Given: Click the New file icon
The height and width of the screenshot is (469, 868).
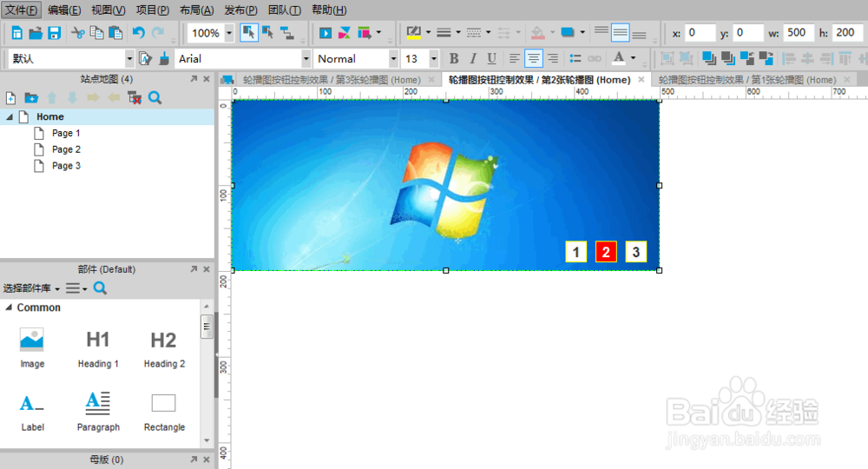Looking at the screenshot, I should [17, 33].
